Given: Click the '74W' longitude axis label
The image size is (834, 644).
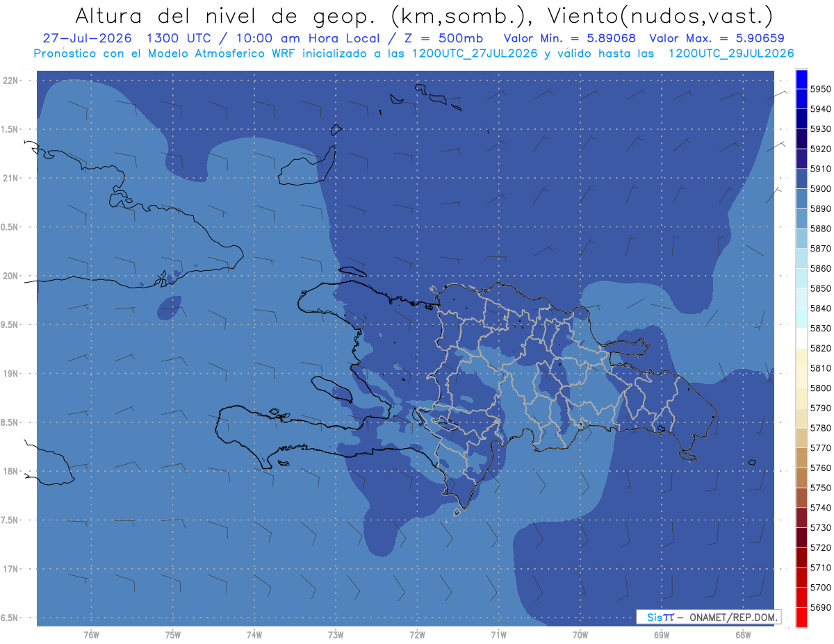Looking at the screenshot, I should pos(254,635).
